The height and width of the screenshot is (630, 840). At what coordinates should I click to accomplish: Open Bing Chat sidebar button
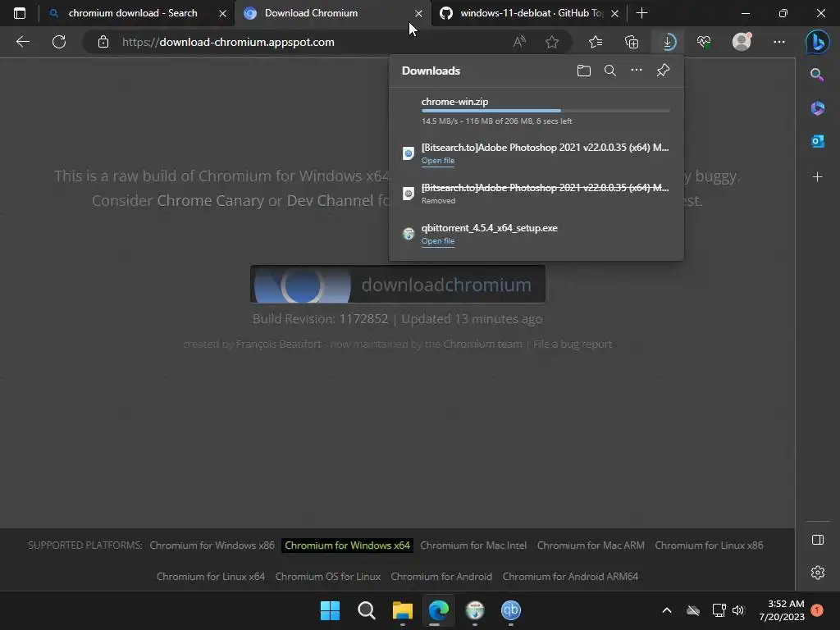click(x=818, y=42)
